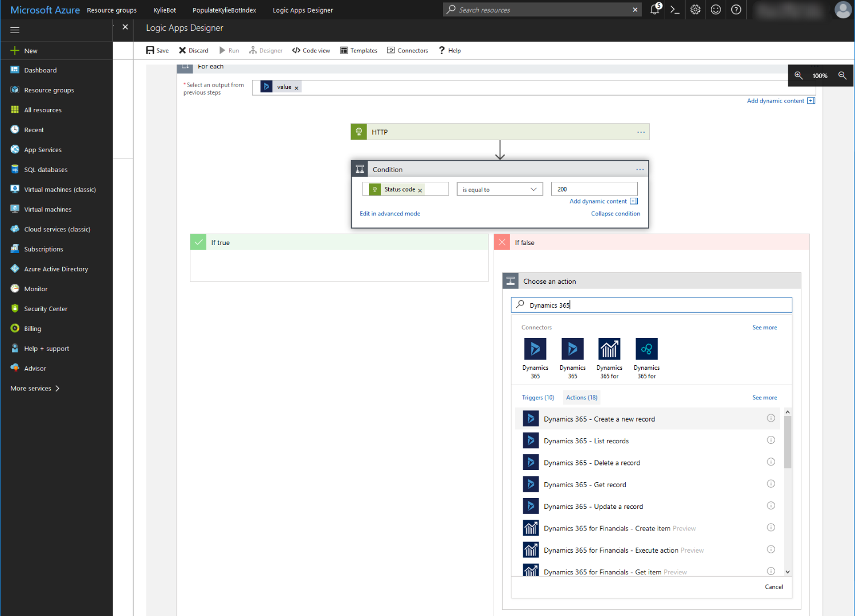Open Dashboard in the sidebar
Viewport: 855px width, 616px height.
coord(40,71)
